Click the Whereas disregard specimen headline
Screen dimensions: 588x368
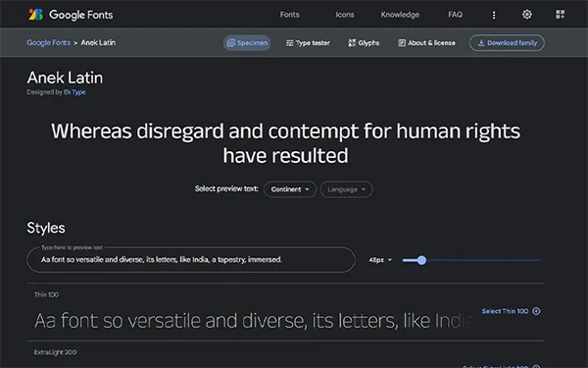(x=286, y=143)
